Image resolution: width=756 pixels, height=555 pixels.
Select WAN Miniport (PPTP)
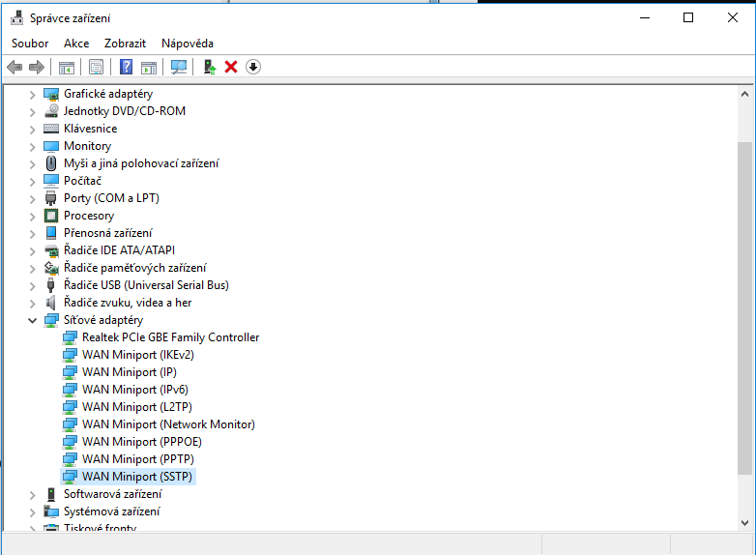coord(138,459)
